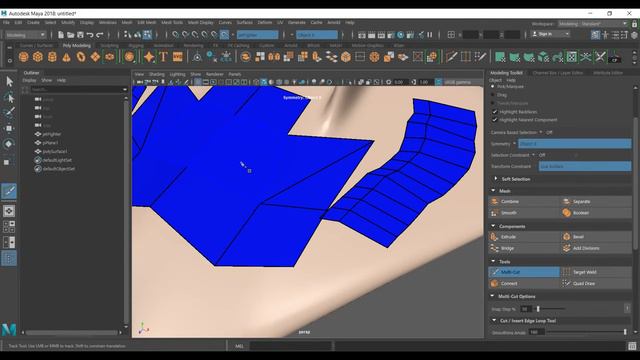Toggle the Modeling Toolkit icon at top right
The image size is (640, 360).
(596, 35)
